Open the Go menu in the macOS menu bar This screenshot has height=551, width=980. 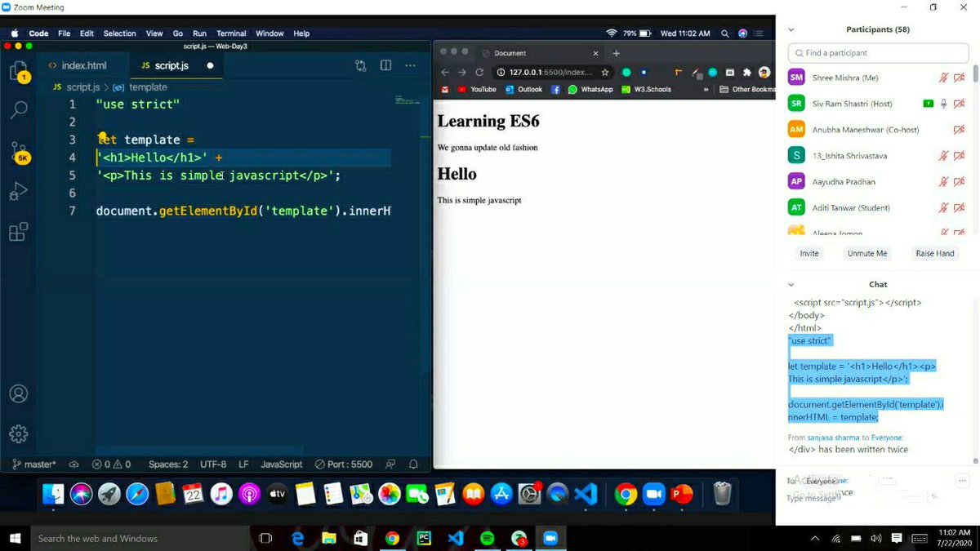[177, 33]
